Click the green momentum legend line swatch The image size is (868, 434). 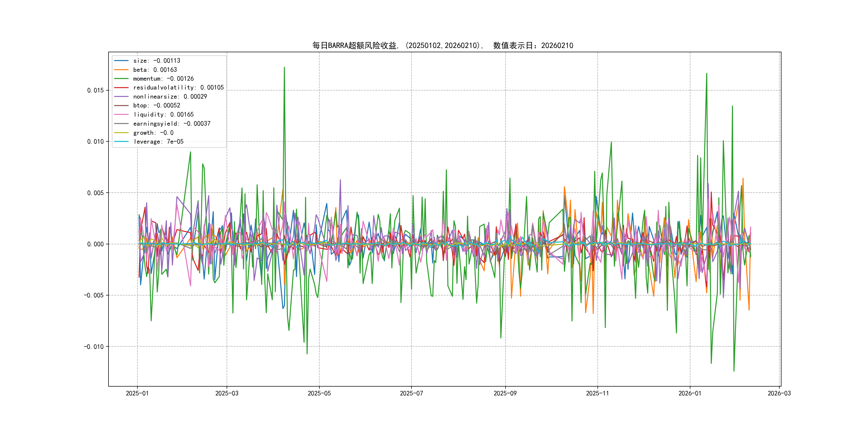(121, 78)
